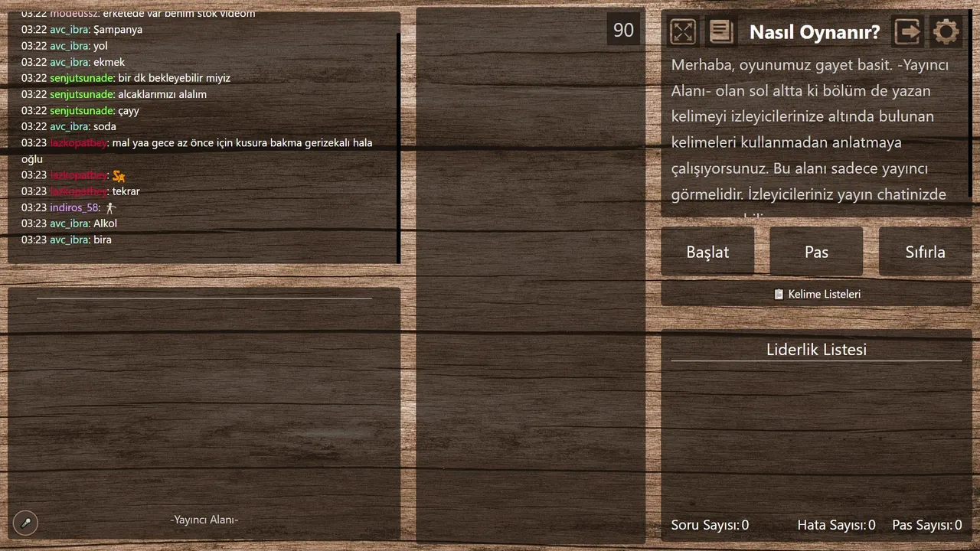
Task: Start the game with Başlat
Action: (x=707, y=252)
